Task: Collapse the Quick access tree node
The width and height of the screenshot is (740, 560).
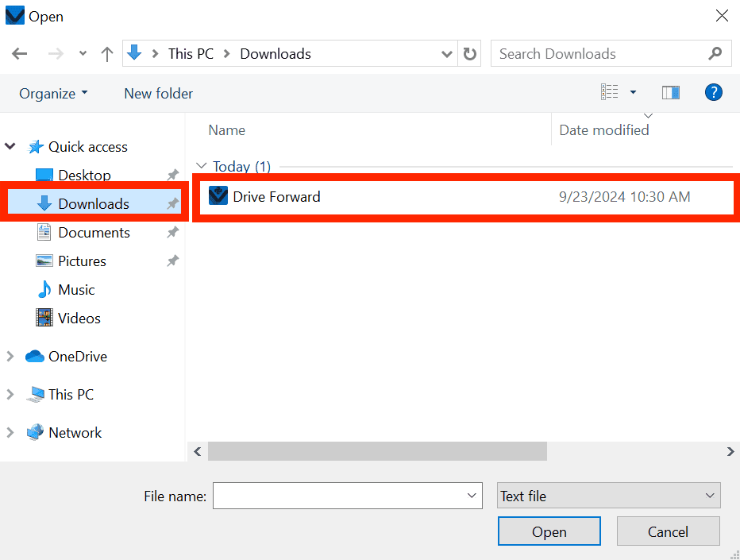Action: (10, 147)
